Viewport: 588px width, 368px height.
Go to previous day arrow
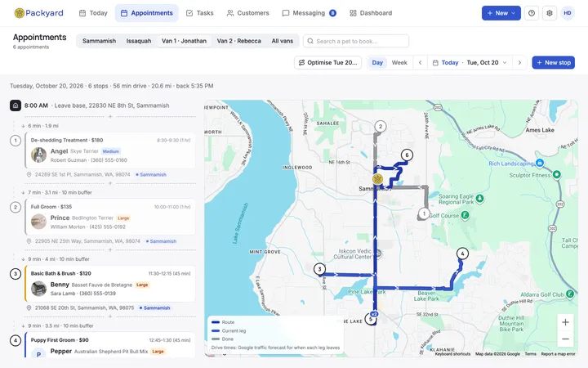tap(420, 63)
